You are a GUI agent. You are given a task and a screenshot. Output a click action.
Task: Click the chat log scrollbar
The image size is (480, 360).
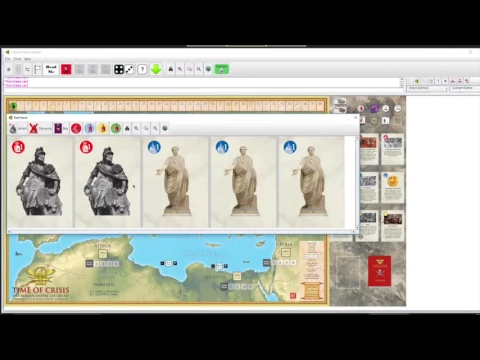[x=402, y=82]
